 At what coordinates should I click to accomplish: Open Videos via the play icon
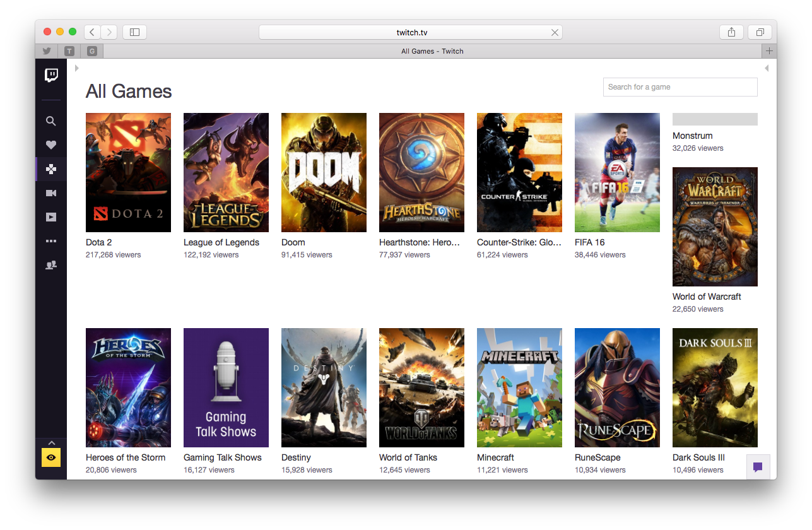(x=51, y=217)
